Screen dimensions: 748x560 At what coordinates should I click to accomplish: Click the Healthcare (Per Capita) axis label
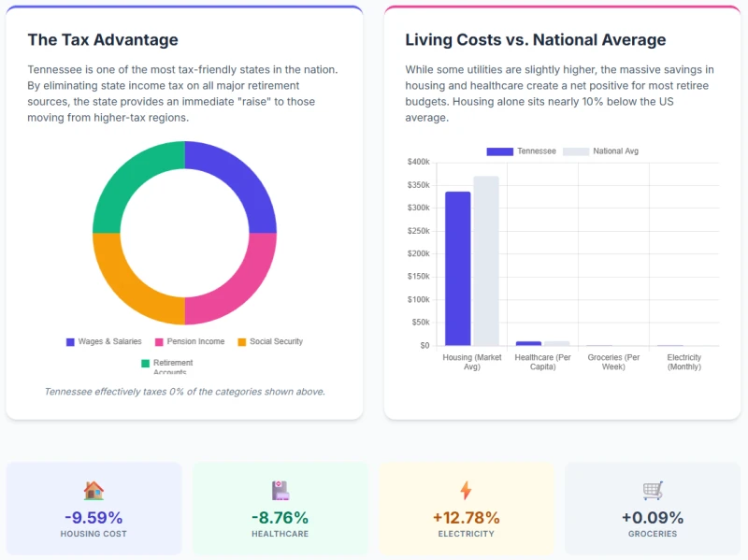click(x=543, y=362)
